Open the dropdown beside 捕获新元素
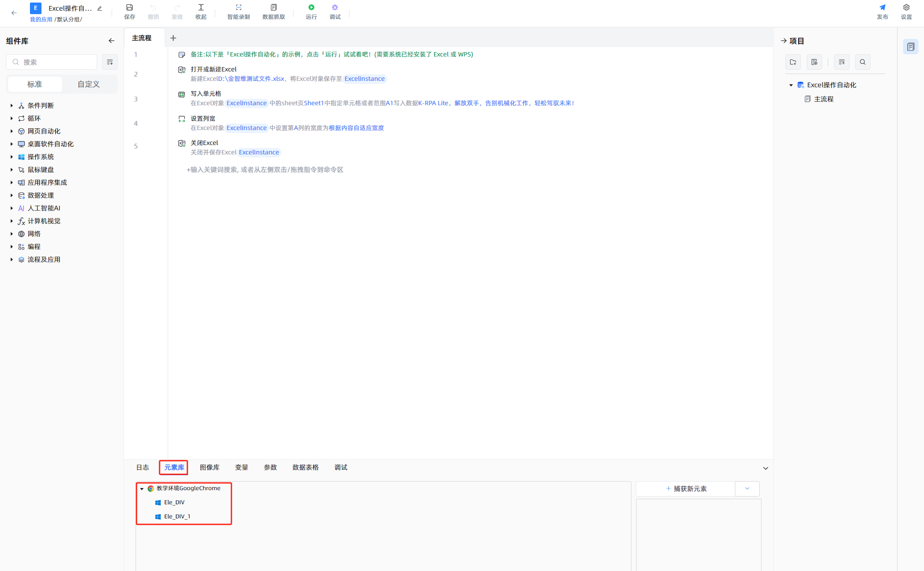 747,489
